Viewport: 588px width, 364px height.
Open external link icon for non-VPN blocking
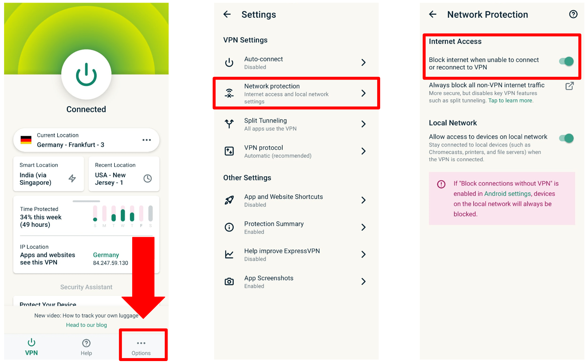(x=570, y=86)
